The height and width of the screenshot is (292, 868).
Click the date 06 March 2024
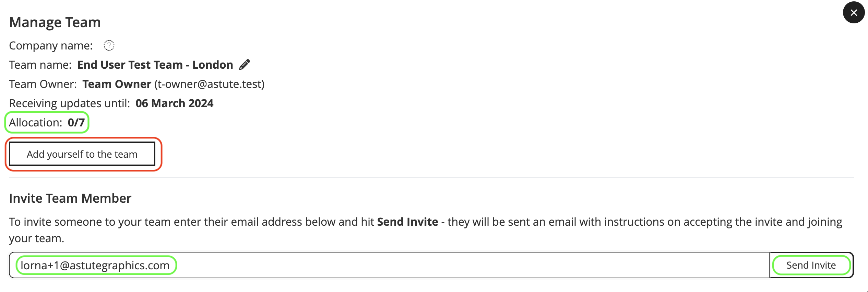point(174,103)
